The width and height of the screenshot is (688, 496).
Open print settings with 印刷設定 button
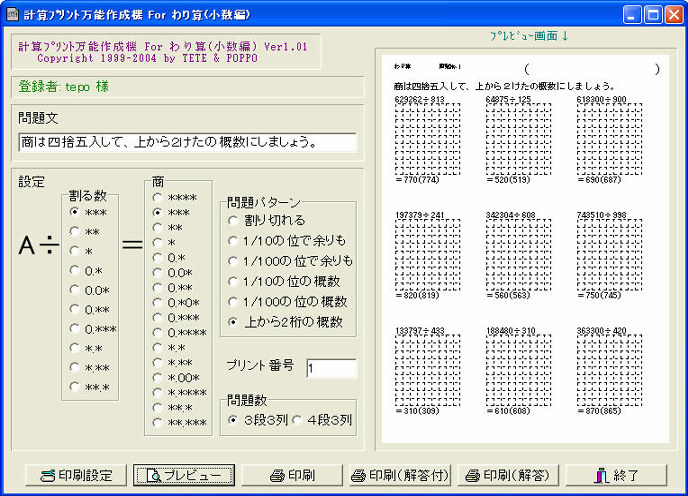[76, 475]
